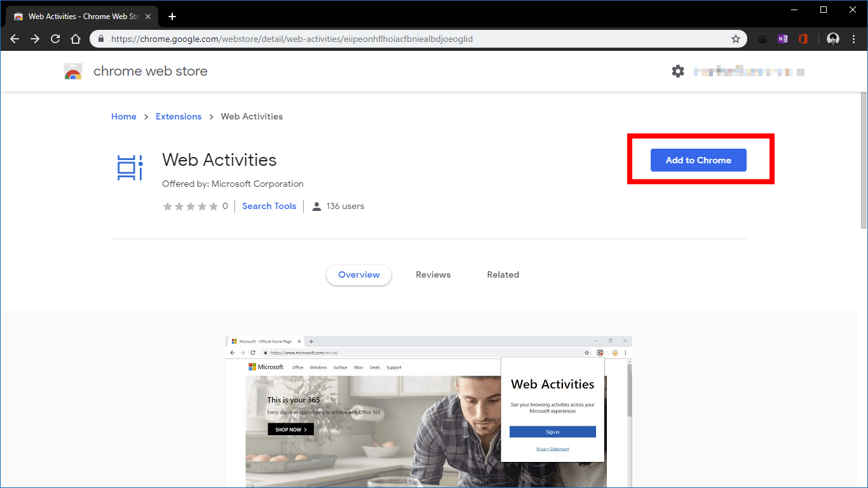
Task: Click the Web Activities extension logo
Action: coord(130,167)
